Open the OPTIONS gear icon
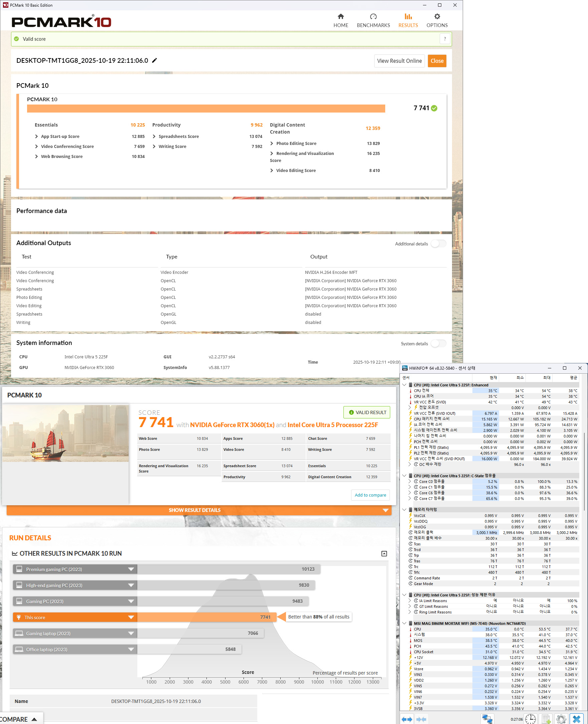The width and height of the screenshot is (588, 724). [437, 17]
